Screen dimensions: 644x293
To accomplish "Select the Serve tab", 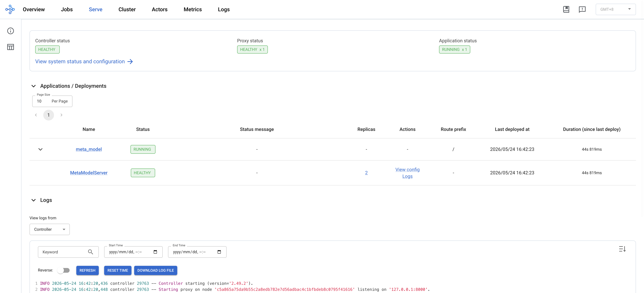I will pos(95,10).
